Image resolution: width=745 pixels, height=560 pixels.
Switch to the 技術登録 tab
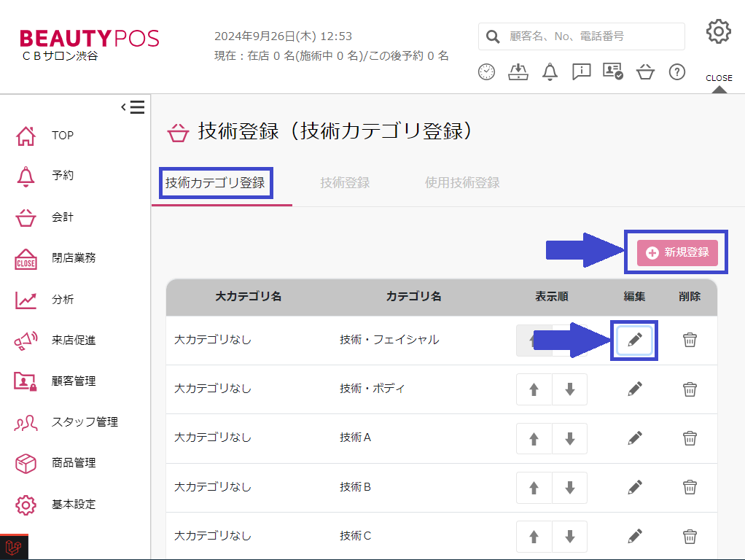click(345, 183)
